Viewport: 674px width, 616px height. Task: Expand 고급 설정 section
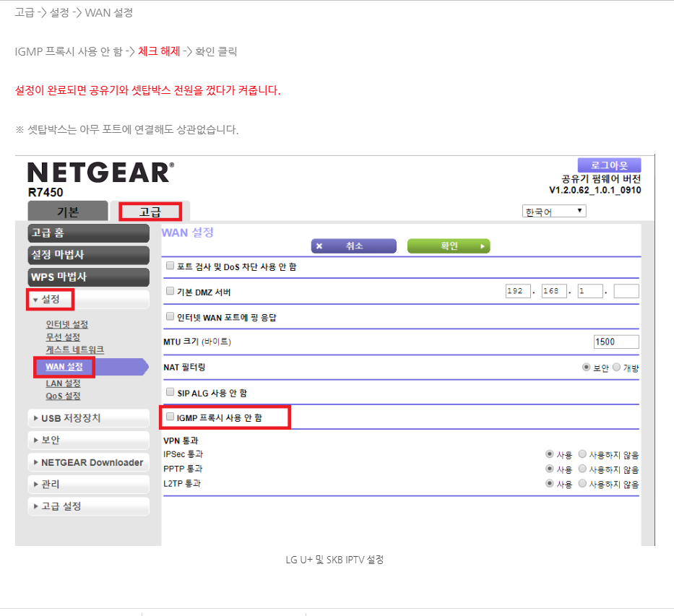[89, 506]
